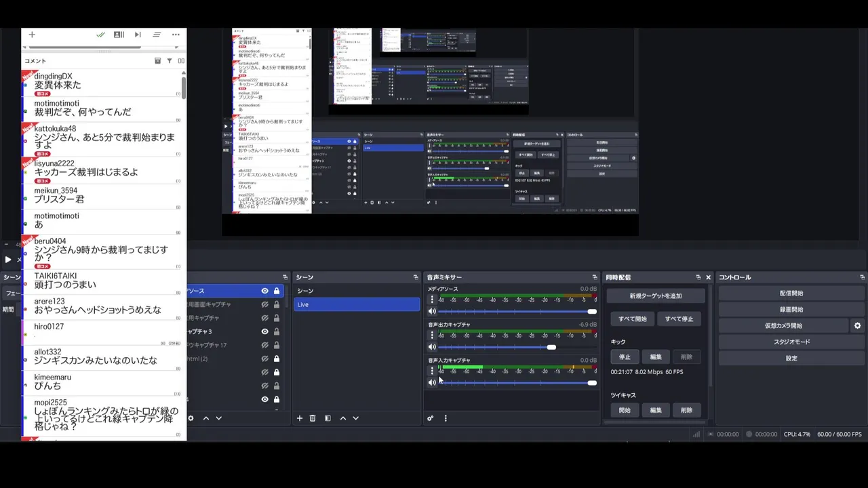The width and height of the screenshot is (868, 488).
Task: Open audio mixer bottom three-dots menu
Action: coord(446,418)
